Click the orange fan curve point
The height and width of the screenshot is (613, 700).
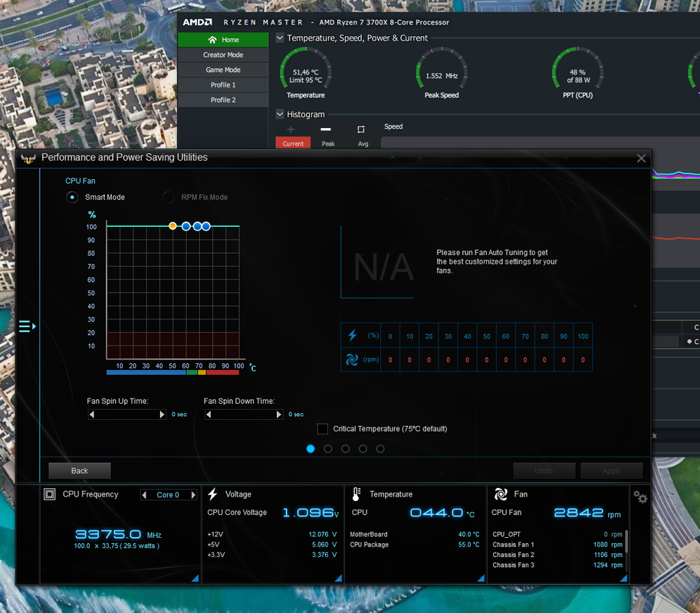click(173, 226)
